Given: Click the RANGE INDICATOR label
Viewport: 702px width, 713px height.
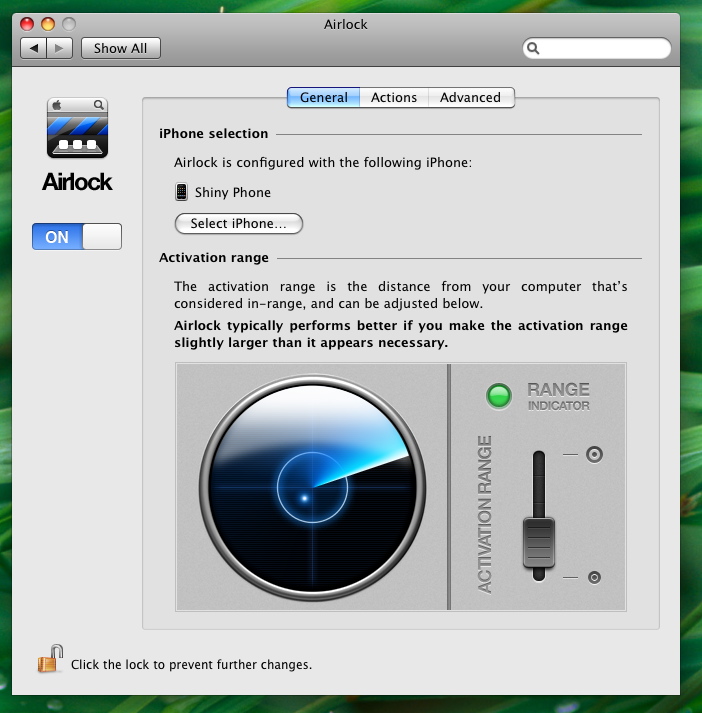Looking at the screenshot, I should 558,396.
